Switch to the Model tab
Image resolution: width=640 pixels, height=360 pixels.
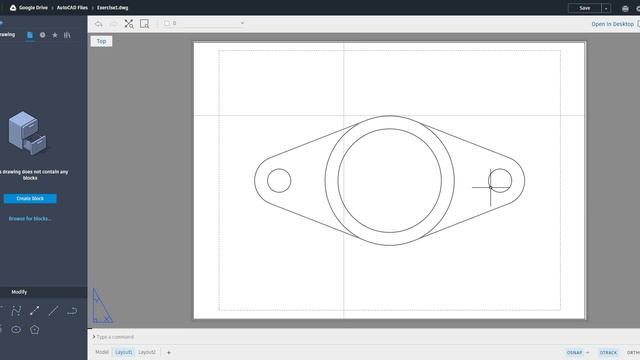(102, 352)
